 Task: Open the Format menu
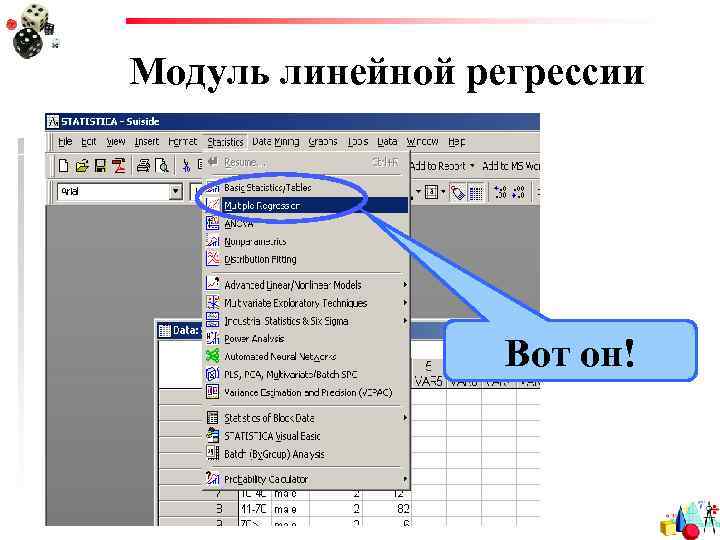coord(183,142)
